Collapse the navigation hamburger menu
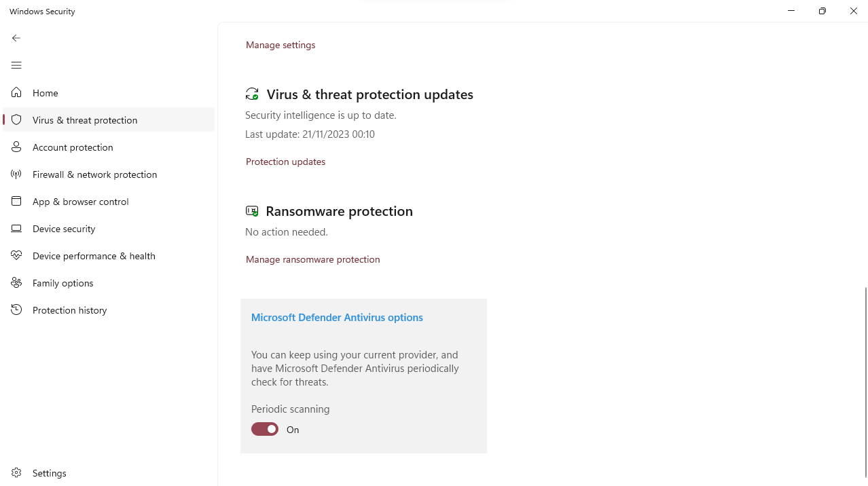The height and width of the screenshot is (486, 868). coord(16,65)
